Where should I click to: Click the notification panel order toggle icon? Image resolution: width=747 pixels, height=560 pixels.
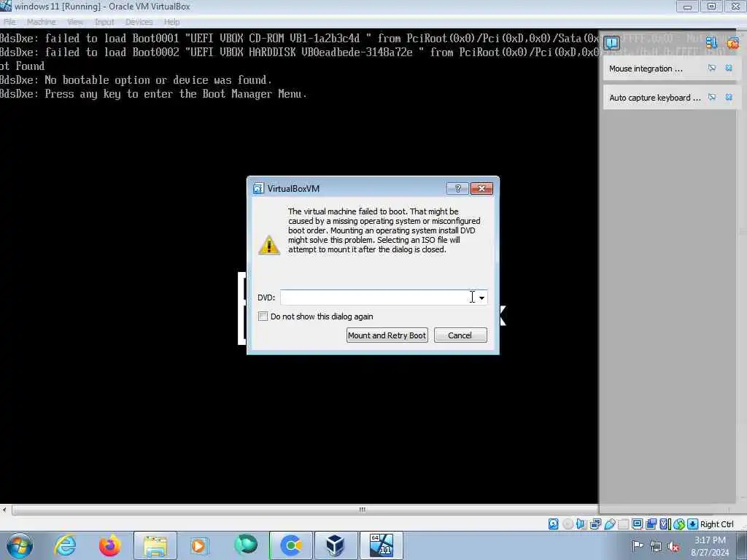click(x=711, y=43)
